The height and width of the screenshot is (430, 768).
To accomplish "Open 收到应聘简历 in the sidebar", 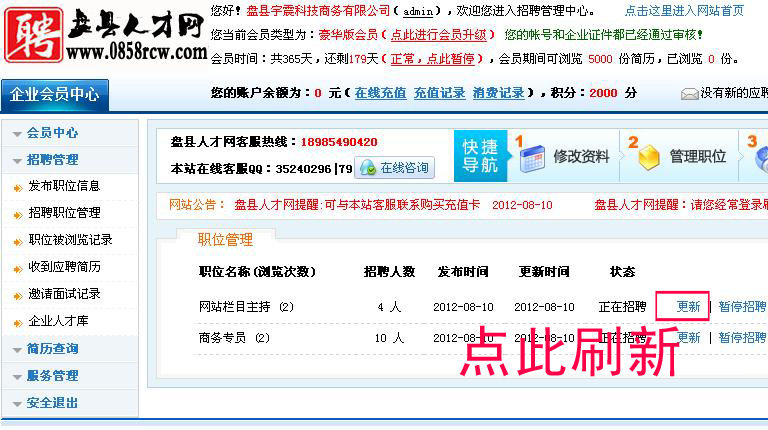I will point(64,267).
